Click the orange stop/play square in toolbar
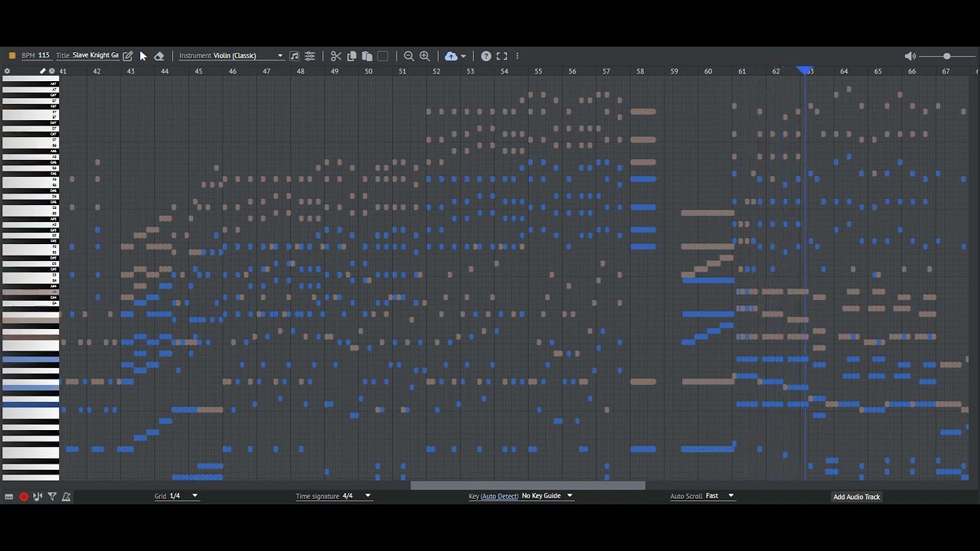The height and width of the screenshot is (551, 980). point(12,56)
